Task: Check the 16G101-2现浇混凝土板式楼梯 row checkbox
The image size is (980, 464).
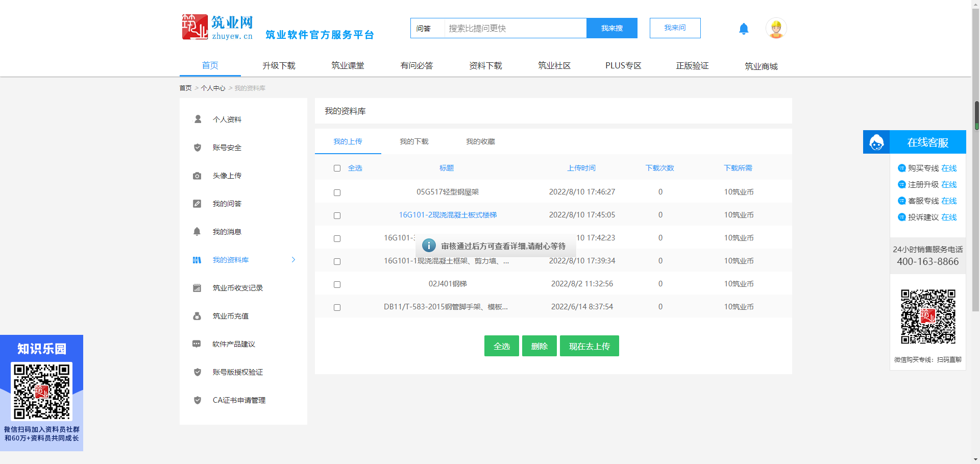Action: pyautogui.click(x=337, y=215)
